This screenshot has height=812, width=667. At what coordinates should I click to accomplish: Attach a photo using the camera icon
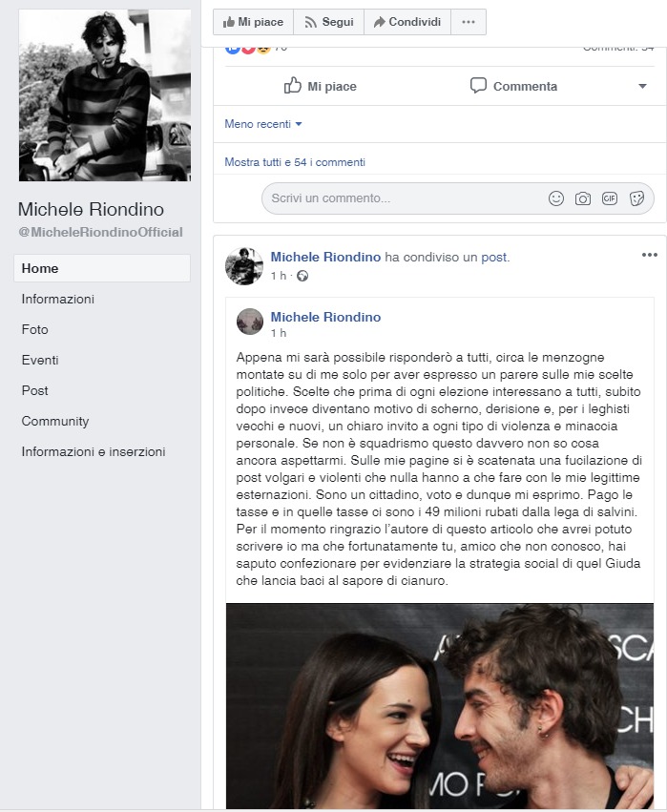pos(583,198)
